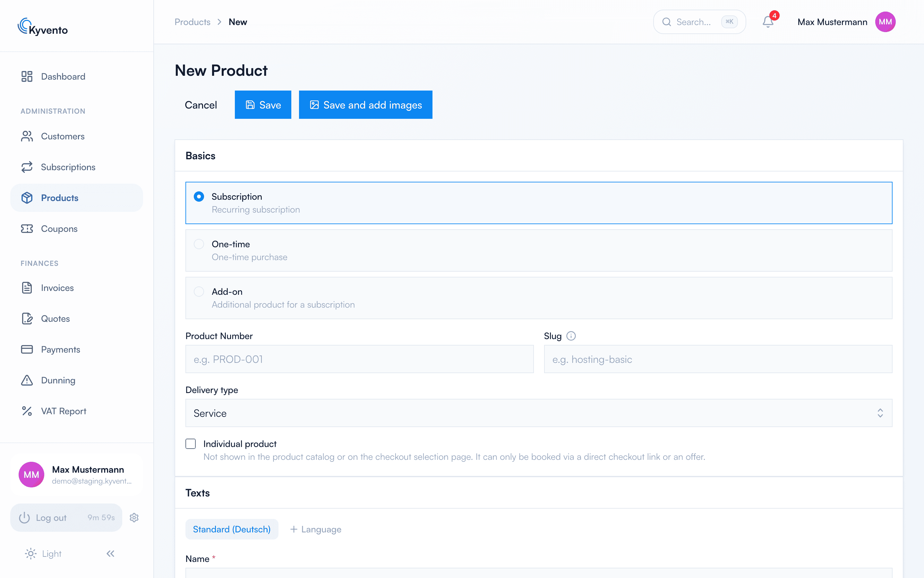Open the VAT Report page
The height and width of the screenshot is (578, 924).
76,411
